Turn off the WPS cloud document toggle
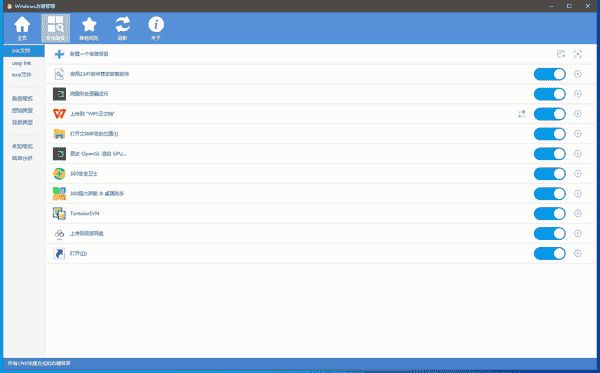This screenshot has height=373, width=600. click(x=549, y=114)
